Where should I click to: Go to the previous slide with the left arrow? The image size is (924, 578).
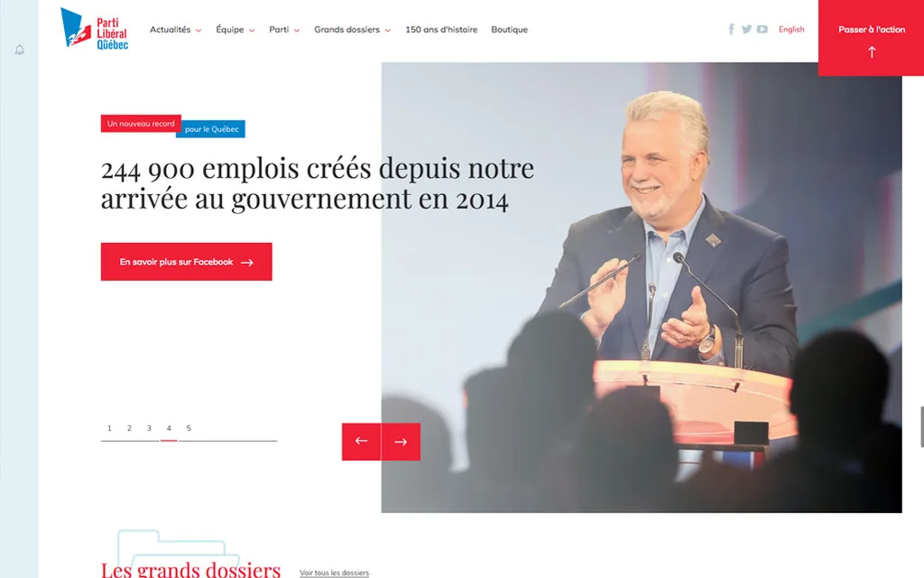[361, 441]
